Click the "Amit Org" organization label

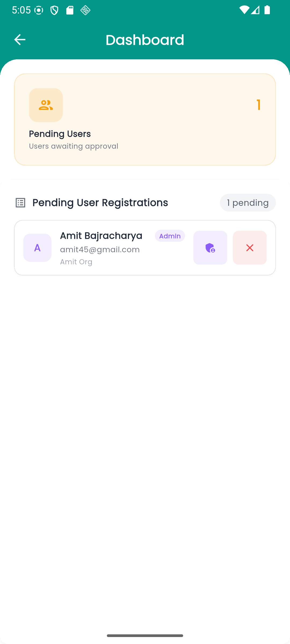(76, 262)
